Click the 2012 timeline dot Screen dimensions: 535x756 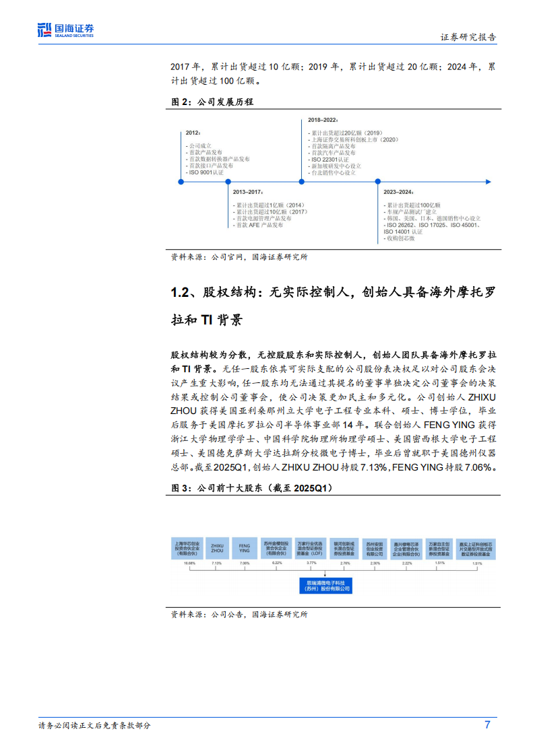click(x=181, y=182)
